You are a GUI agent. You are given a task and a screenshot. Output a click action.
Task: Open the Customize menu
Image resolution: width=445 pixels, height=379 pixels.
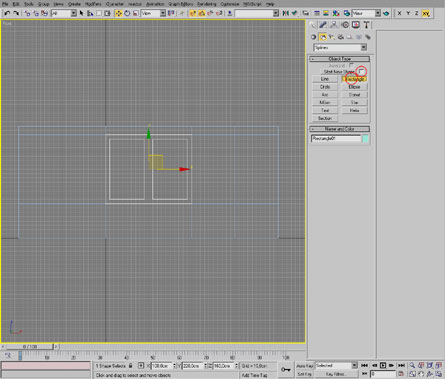230,4
